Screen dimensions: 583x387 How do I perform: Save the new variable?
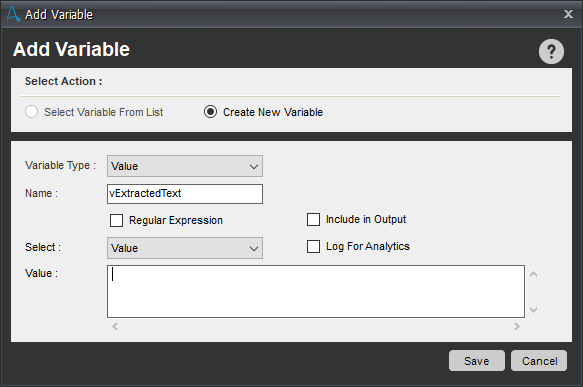pos(477,361)
